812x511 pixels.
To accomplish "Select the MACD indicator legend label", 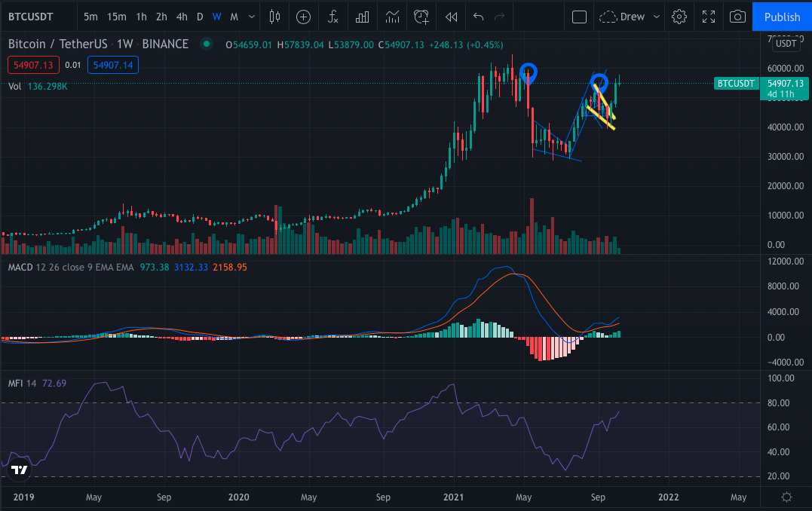I will 20,267.
